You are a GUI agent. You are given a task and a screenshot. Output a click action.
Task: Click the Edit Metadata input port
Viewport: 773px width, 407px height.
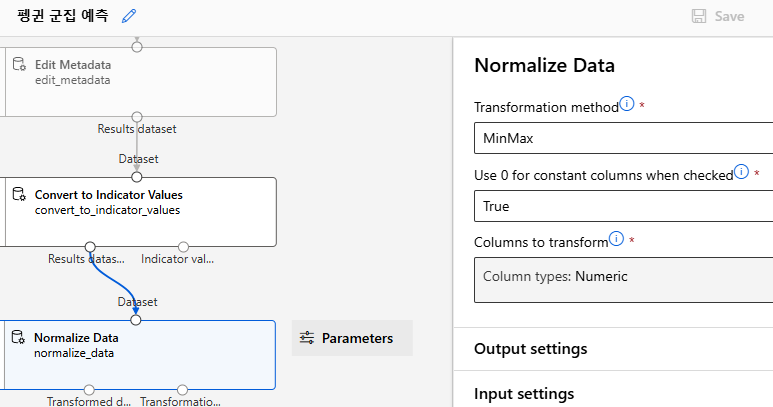pos(137,47)
